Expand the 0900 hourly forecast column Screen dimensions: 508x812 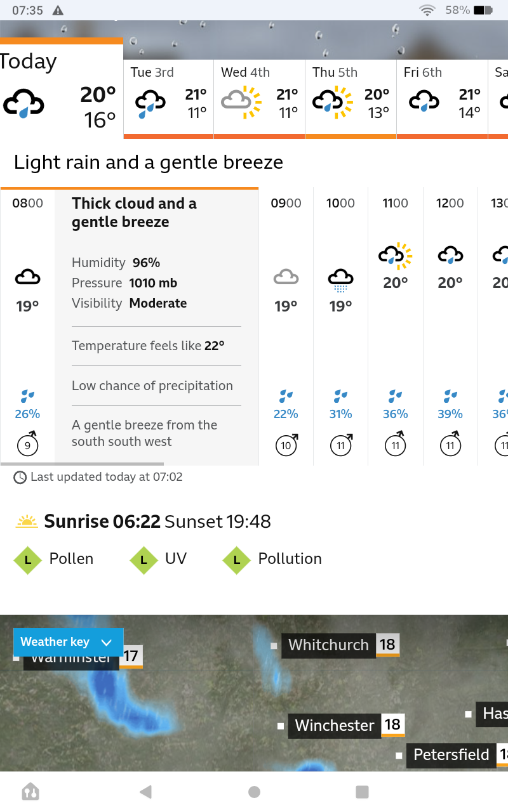286,326
